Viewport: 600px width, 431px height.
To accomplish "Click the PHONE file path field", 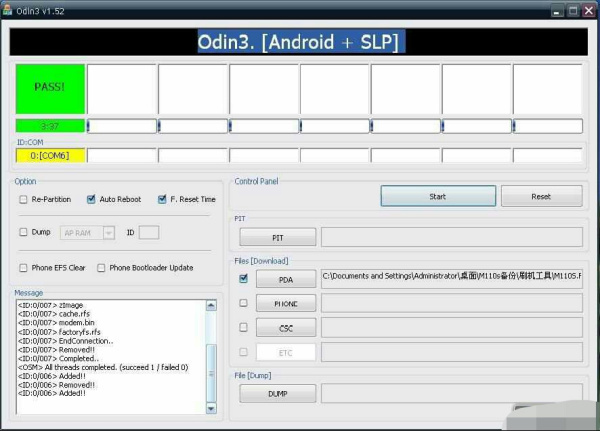I will (452, 303).
